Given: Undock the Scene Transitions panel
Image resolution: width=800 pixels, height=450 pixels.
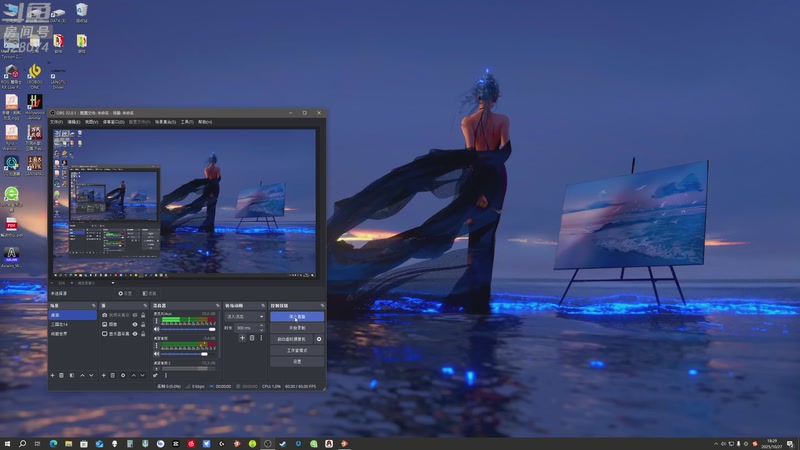Looking at the screenshot, I should [263, 306].
